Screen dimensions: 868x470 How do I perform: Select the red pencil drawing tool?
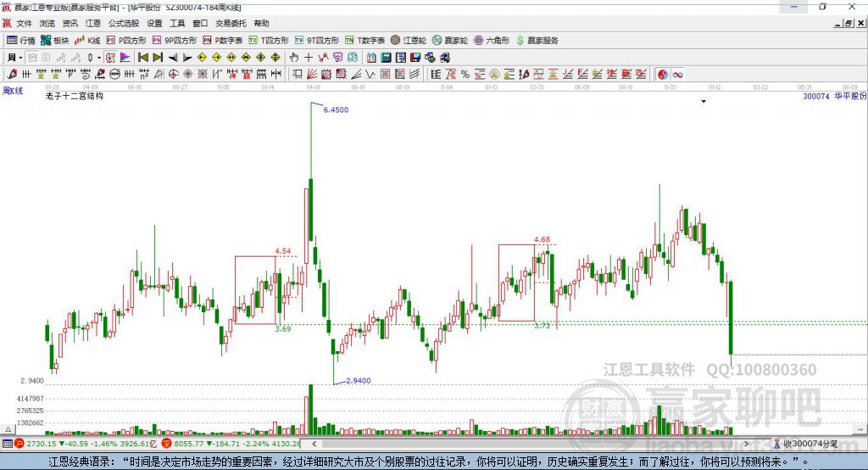(x=12, y=75)
